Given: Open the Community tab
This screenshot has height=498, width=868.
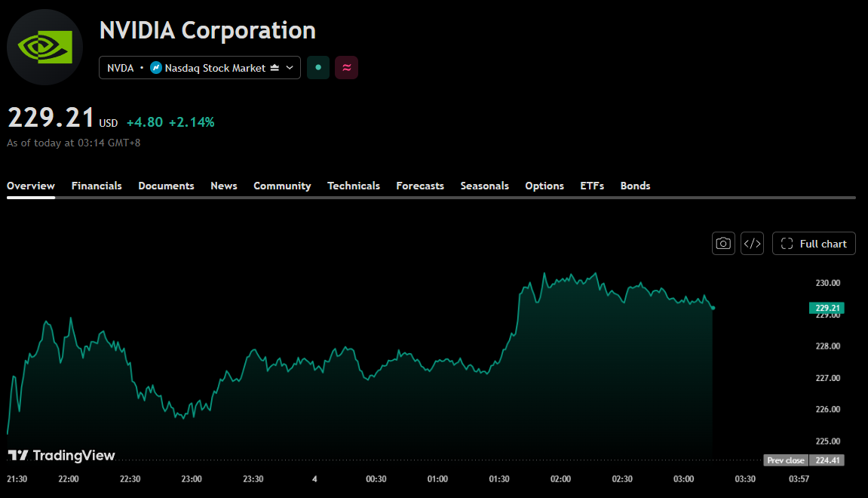Looking at the screenshot, I should [282, 186].
